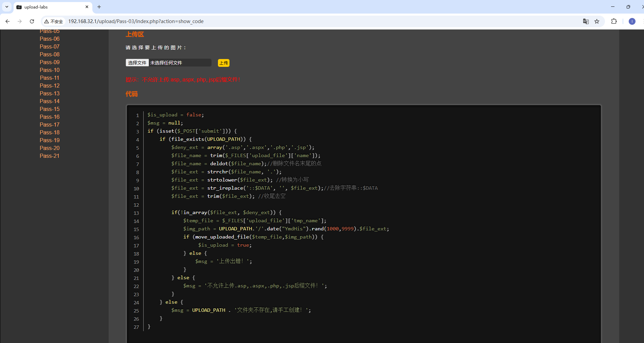Select the upload-labs tab
This screenshot has height=343, width=644.
[x=53, y=7]
